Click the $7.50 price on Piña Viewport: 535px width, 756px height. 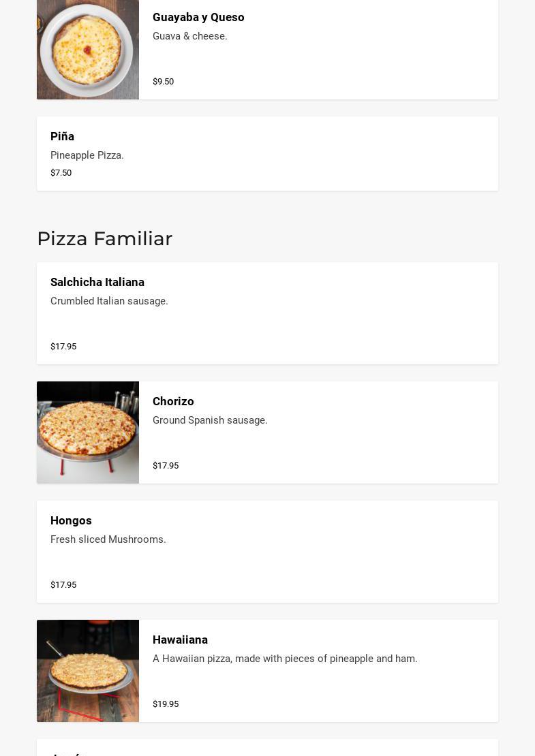(x=61, y=172)
